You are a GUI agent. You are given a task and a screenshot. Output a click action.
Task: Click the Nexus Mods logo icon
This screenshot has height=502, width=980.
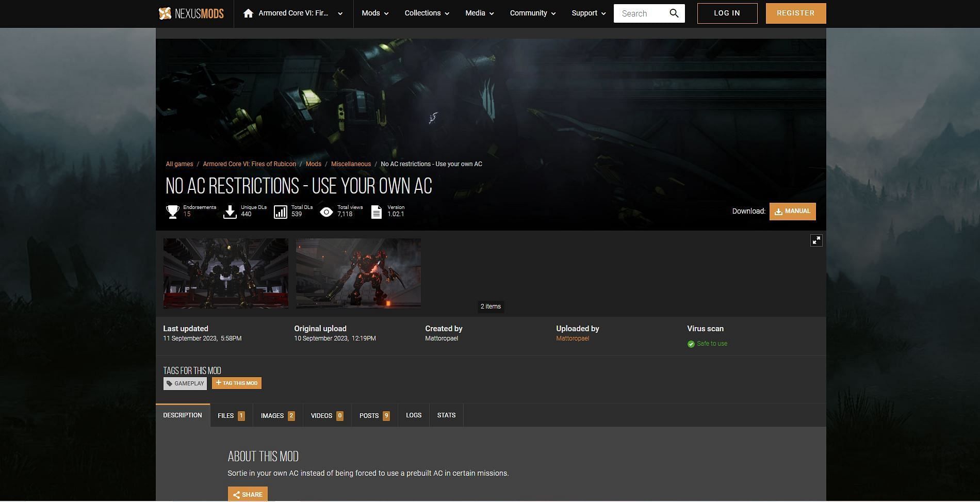coord(165,13)
